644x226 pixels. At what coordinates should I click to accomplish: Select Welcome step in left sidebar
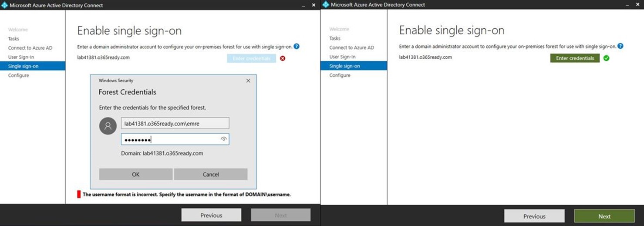(x=18, y=30)
